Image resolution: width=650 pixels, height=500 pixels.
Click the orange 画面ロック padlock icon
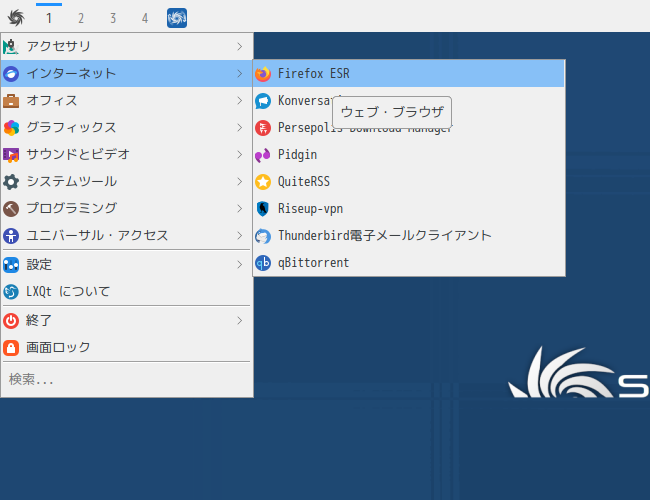click(11, 347)
